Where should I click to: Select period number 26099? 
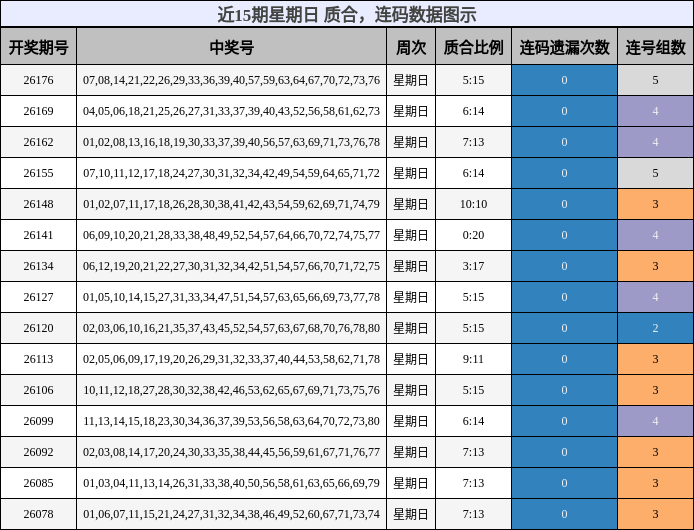(x=39, y=421)
